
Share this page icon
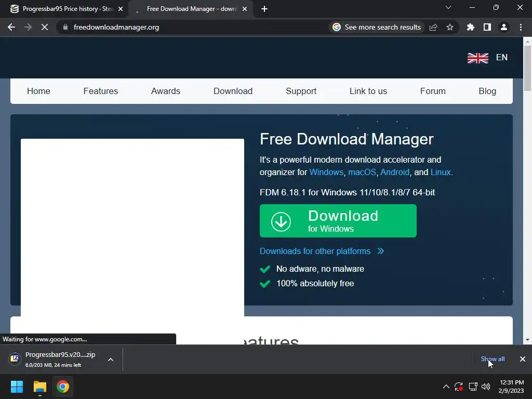pos(433,27)
